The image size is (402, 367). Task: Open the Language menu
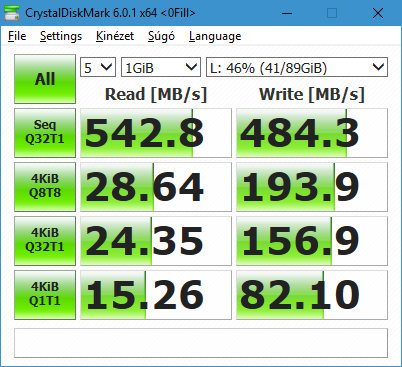click(215, 36)
